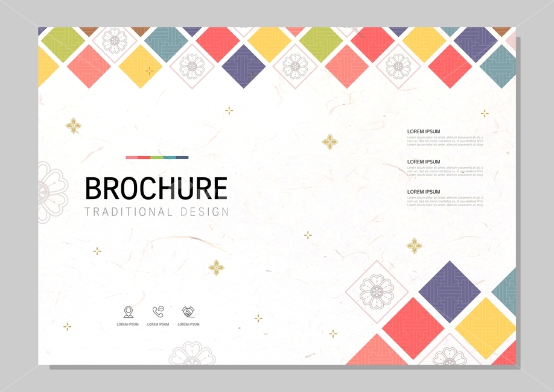
Task: Click the flower tile in the lower-right diamond cluster
Action: pyautogui.click(x=377, y=292)
